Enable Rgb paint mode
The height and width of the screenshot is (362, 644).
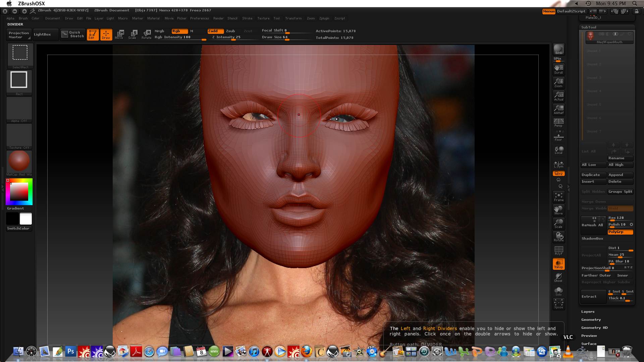click(179, 31)
